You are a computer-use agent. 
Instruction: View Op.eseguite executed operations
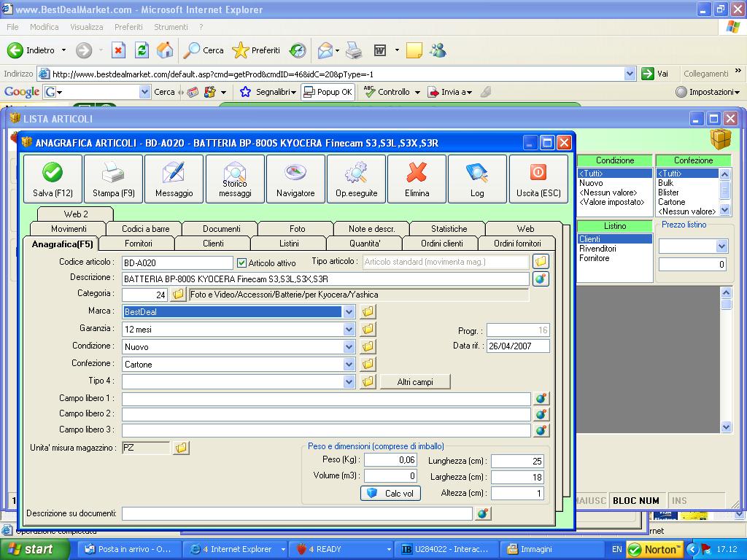(356, 179)
